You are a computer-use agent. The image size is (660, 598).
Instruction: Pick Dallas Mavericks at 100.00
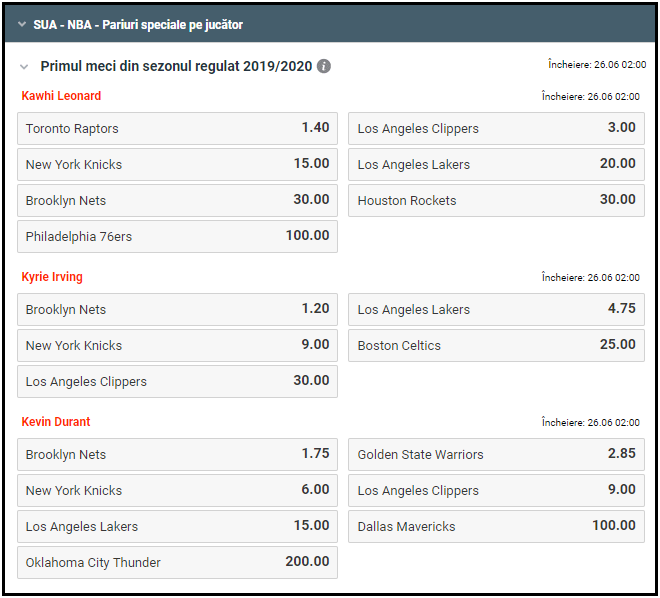pos(496,526)
